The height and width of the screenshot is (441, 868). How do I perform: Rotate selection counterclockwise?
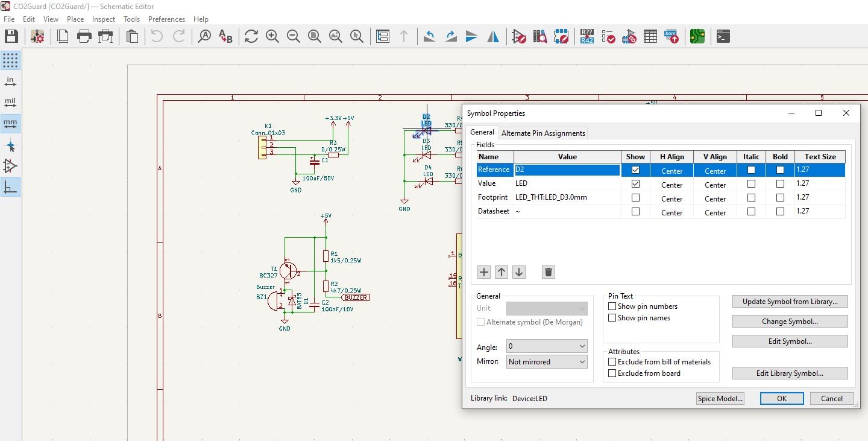(430, 37)
